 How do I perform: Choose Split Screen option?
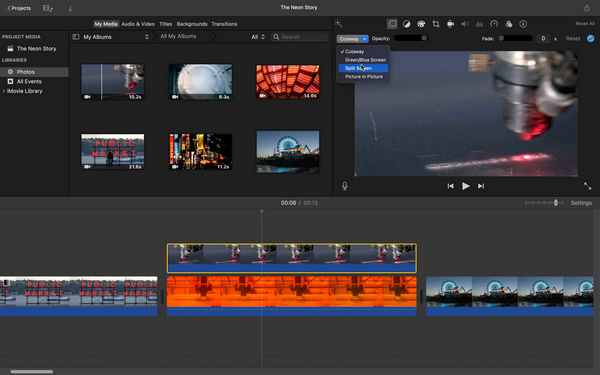click(x=363, y=68)
